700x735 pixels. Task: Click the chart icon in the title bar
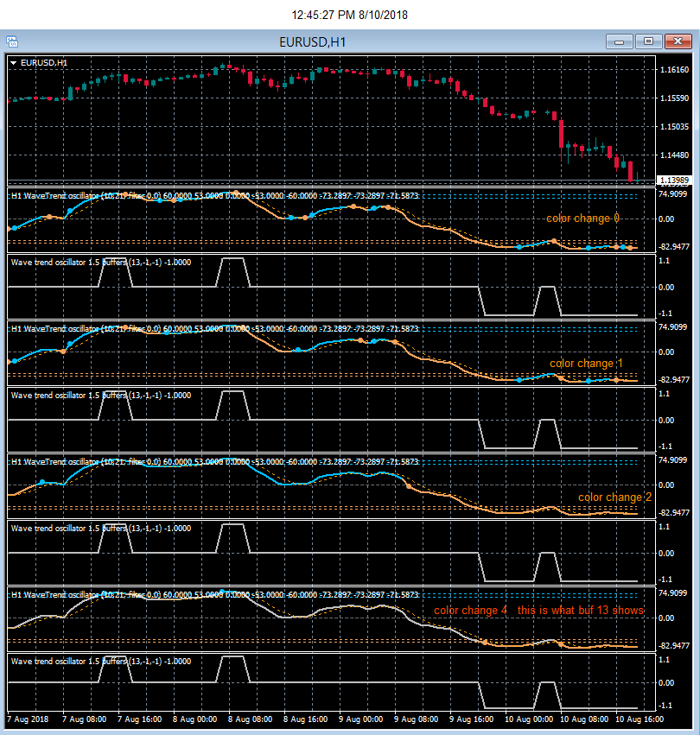click(12, 41)
